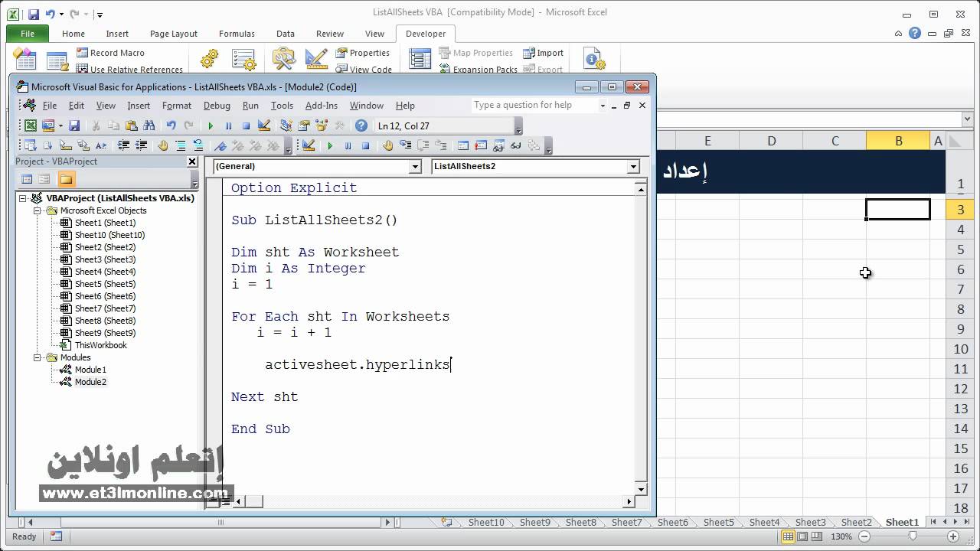Toggle Breakpoint hand icon in Edit toolbar
This screenshot has width=980, height=551.
(163, 145)
